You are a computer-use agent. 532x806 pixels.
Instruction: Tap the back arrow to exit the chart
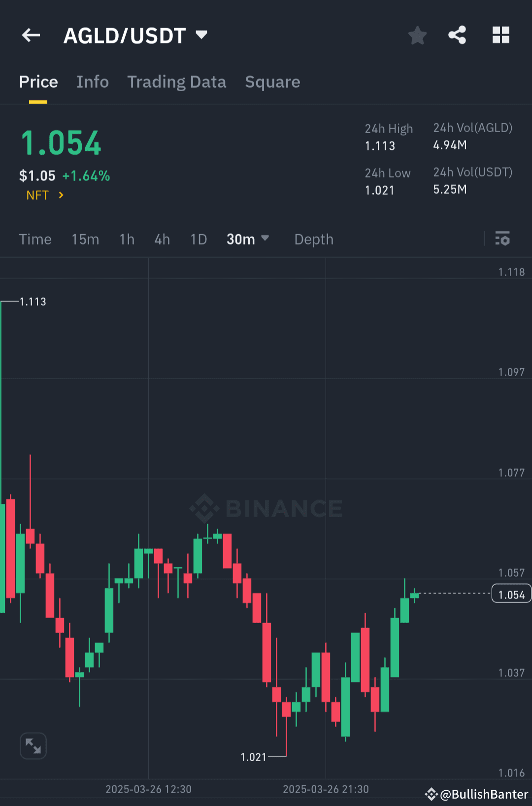coord(31,35)
